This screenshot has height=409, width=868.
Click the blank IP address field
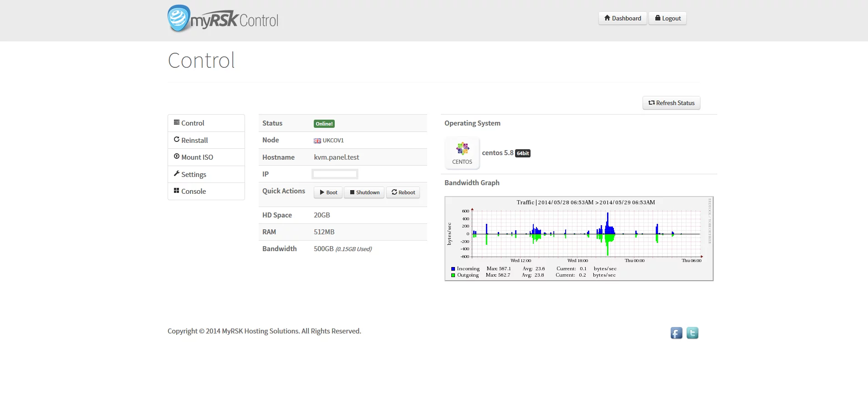(x=335, y=174)
